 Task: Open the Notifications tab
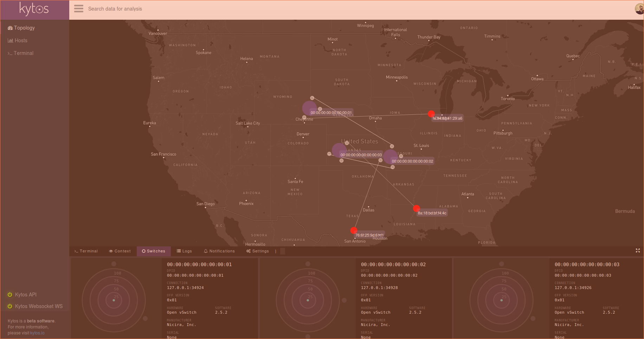(x=219, y=251)
